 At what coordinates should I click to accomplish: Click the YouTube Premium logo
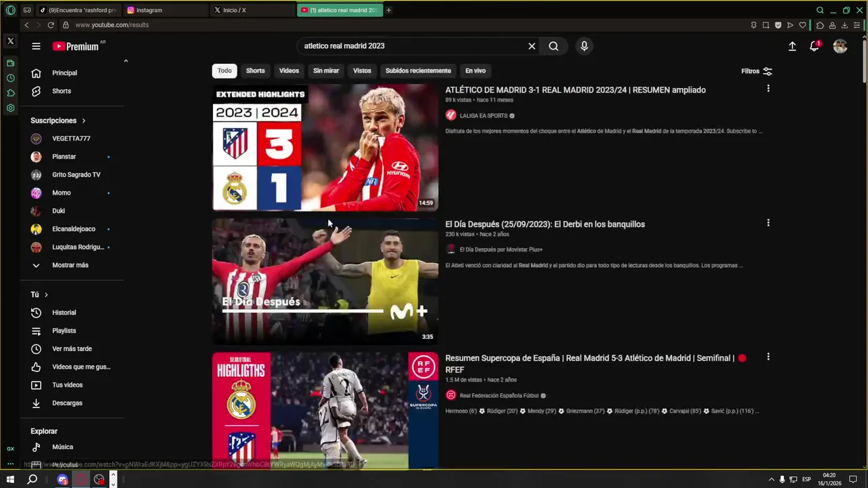click(x=76, y=46)
